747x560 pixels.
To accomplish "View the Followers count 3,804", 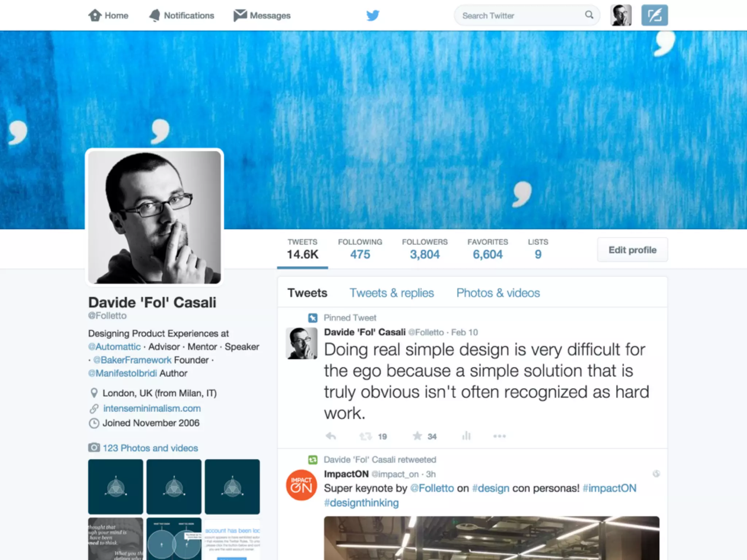I will click(425, 254).
